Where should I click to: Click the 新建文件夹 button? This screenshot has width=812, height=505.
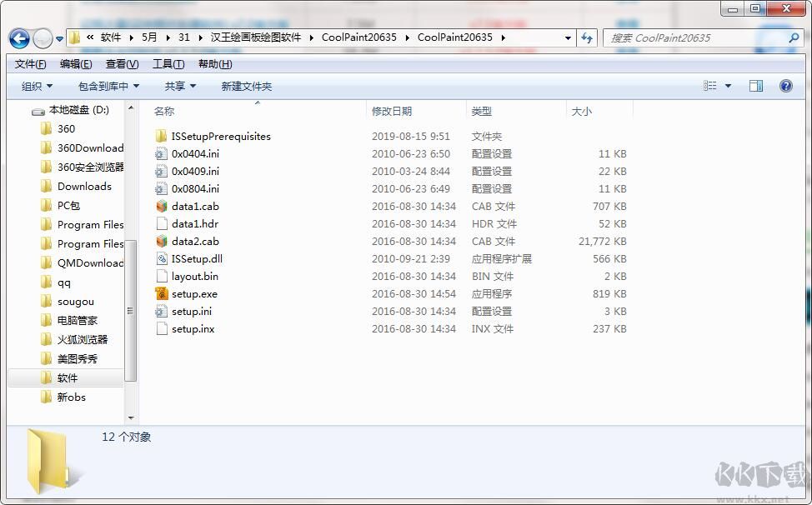tap(247, 86)
